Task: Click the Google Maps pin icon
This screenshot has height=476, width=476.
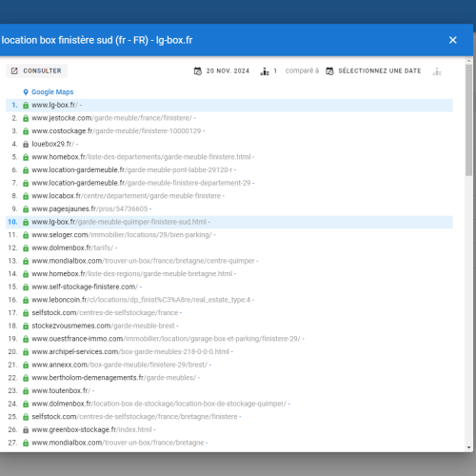Action: pos(26,92)
